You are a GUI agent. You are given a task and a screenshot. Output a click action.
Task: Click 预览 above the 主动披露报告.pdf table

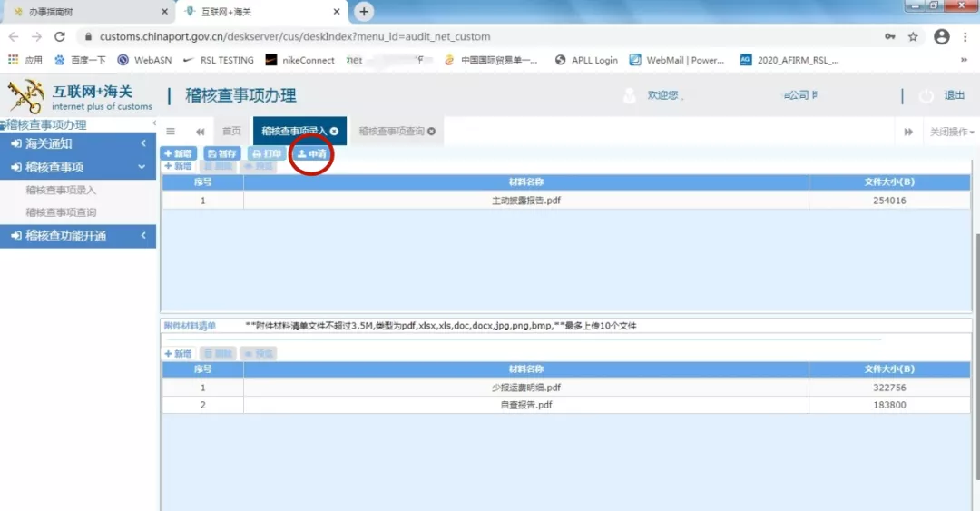pyautogui.click(x=259, y=166)
